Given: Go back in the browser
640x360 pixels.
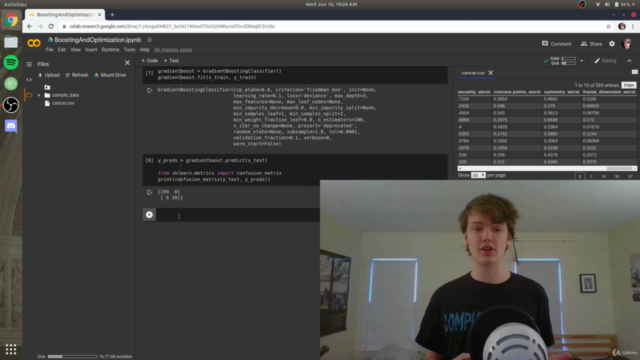Looking at the screenshot, I should (29, 27).
